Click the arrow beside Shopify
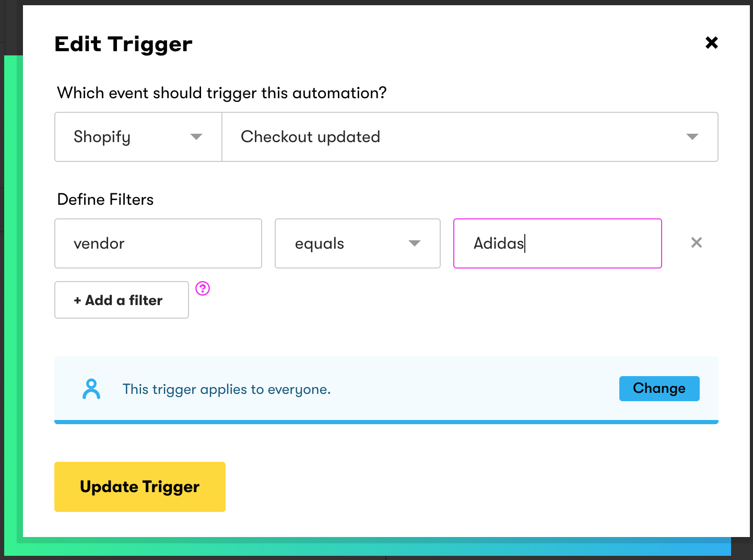 tap(196, 137)
